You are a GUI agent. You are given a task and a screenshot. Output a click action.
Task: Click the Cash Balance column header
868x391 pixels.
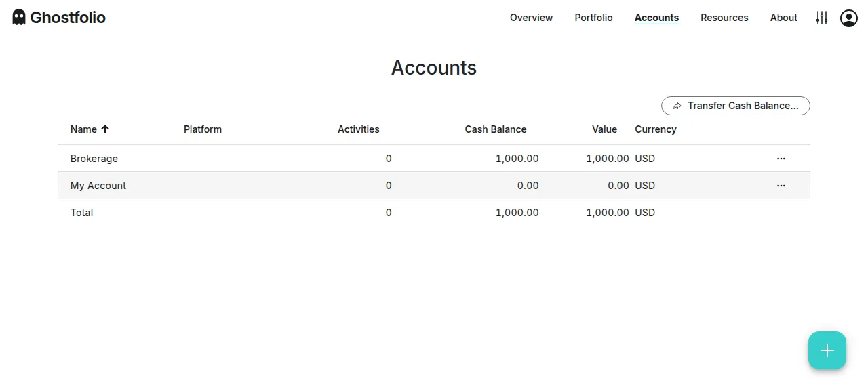(496, 129)
